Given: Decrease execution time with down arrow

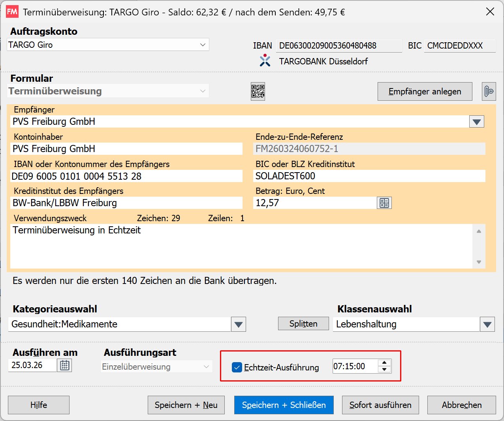Looking at the screenshot, I should pyautogui.click(x=384, y=370).
